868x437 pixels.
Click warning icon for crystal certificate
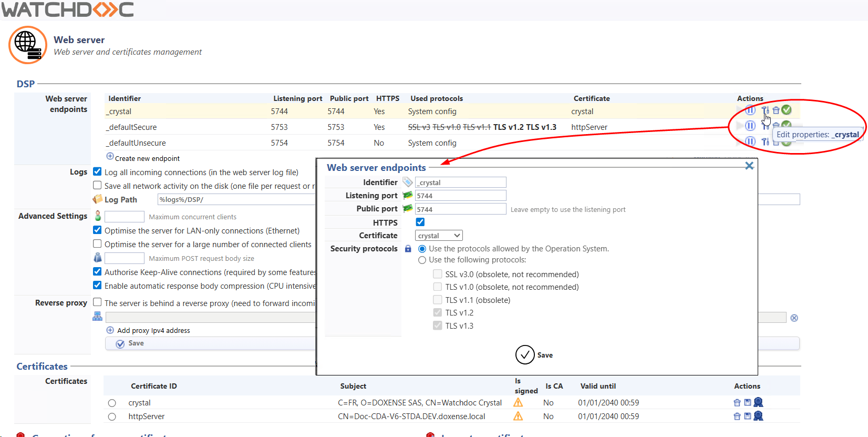pyautogui.click(x=518, y=402)
